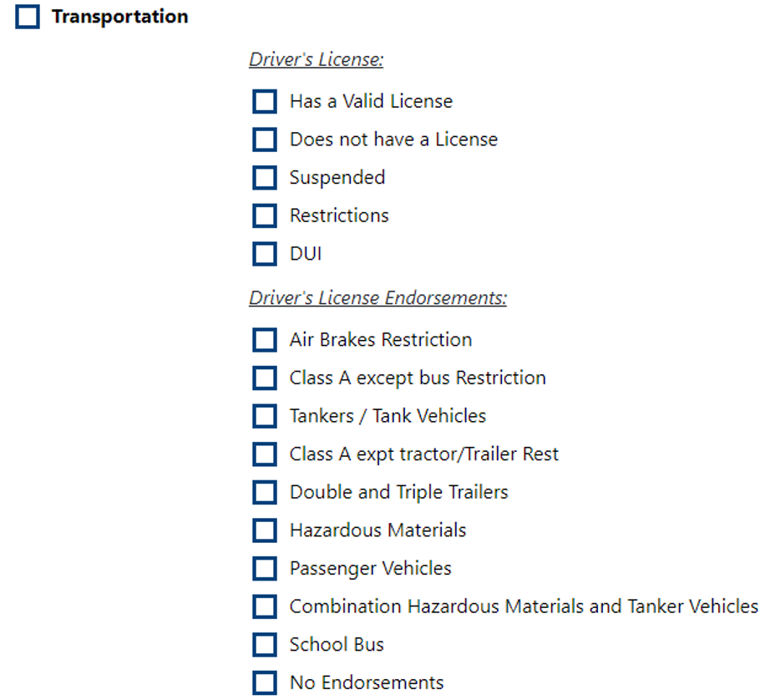The height and width of the screenshot is (700, 775).
Task: Mark the Suspended checkbox
Action: tap(265, 177)
